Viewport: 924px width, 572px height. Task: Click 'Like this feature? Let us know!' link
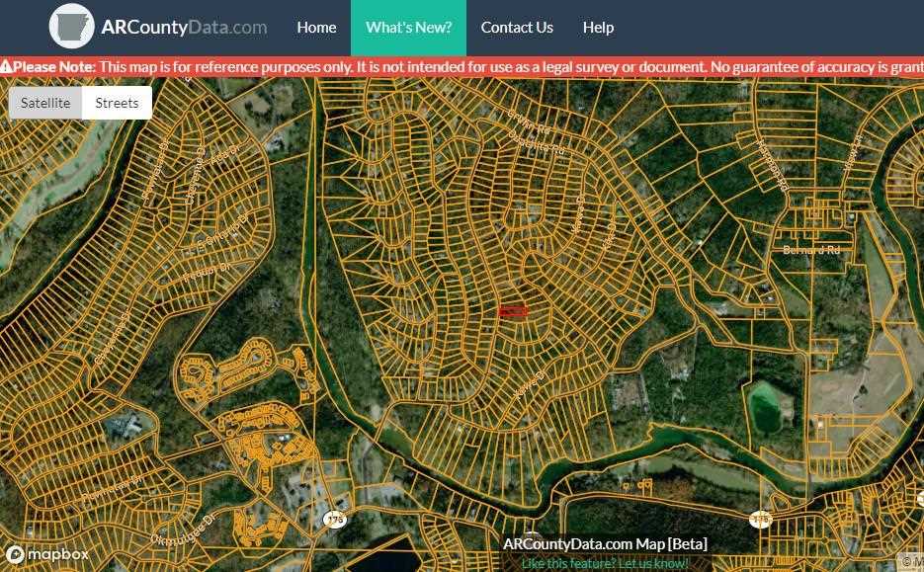(605, 563)
